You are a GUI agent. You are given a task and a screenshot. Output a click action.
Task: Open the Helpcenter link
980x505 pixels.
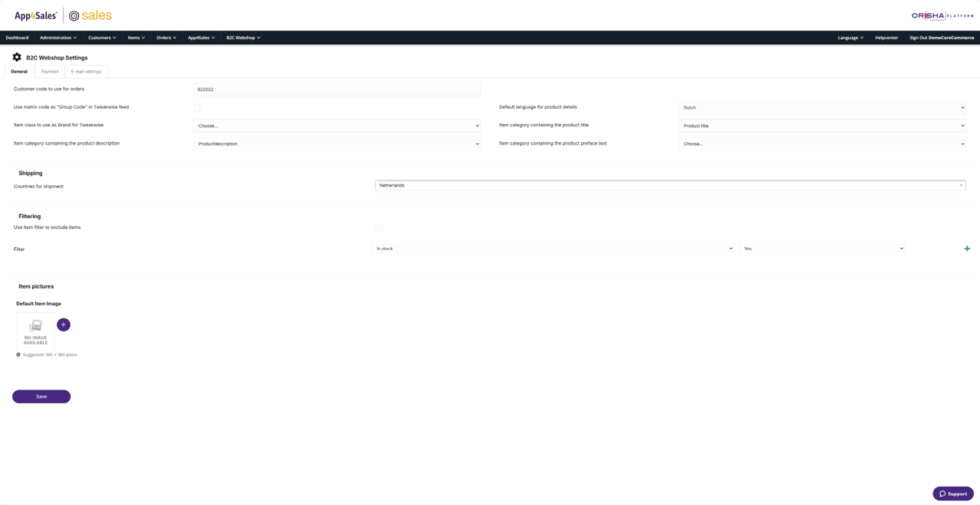tap(887, 37)
